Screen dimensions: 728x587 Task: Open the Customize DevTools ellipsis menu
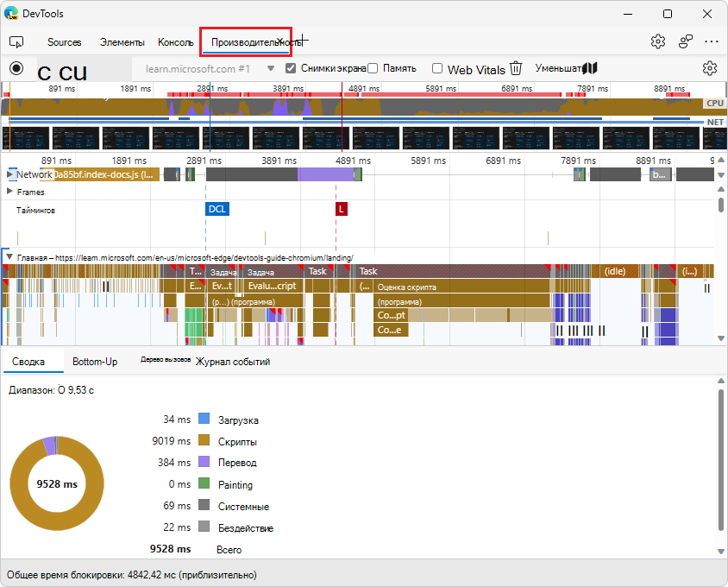[x=712, y=41]
